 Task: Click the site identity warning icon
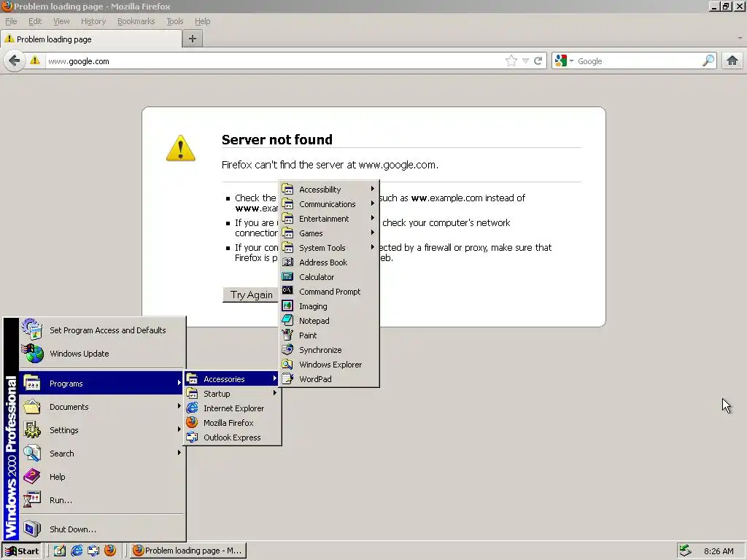[35, 61]
